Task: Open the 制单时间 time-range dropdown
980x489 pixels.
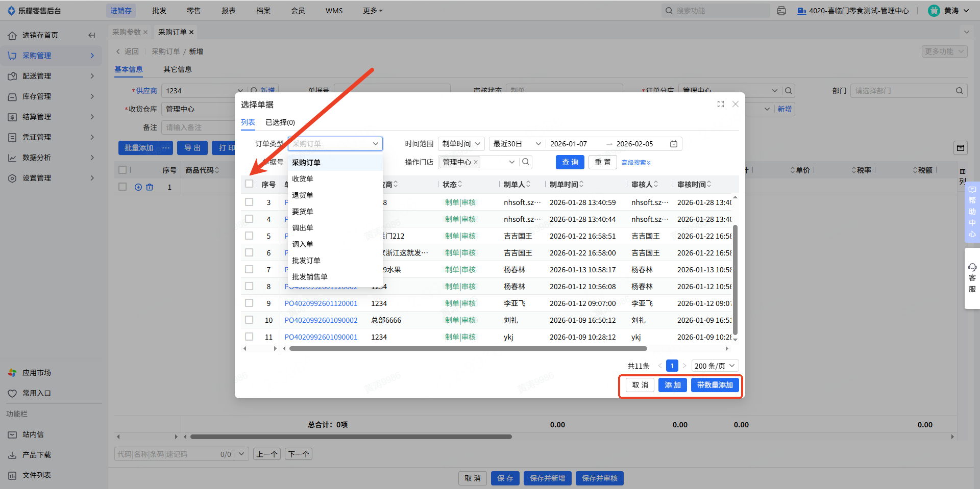Action: click(x=461, y=144)
